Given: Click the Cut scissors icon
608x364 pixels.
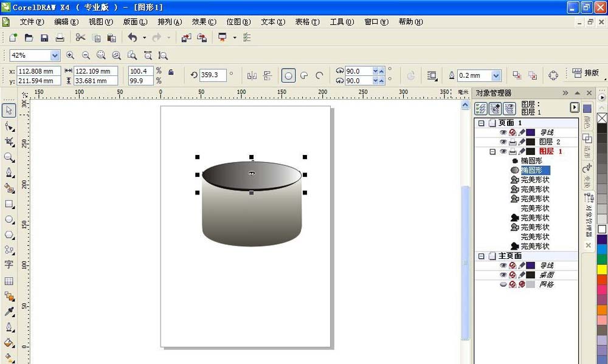Looking at the screenshot, I should tap(80, 38).
